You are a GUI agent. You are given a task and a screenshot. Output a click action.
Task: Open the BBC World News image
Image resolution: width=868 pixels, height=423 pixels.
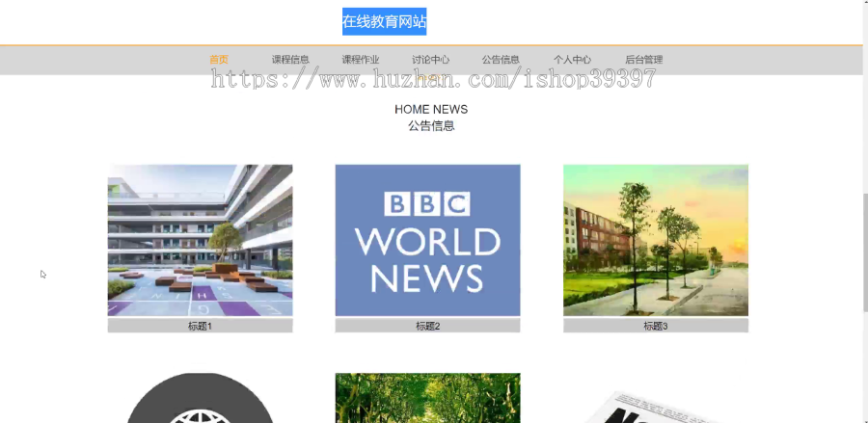(427, 240)
